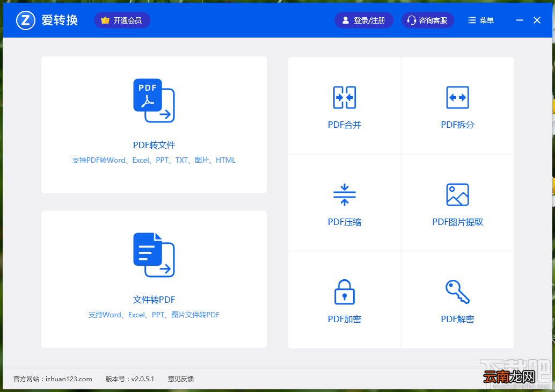
Task: Contact support via 咨询客服 button
Action: 428,20
